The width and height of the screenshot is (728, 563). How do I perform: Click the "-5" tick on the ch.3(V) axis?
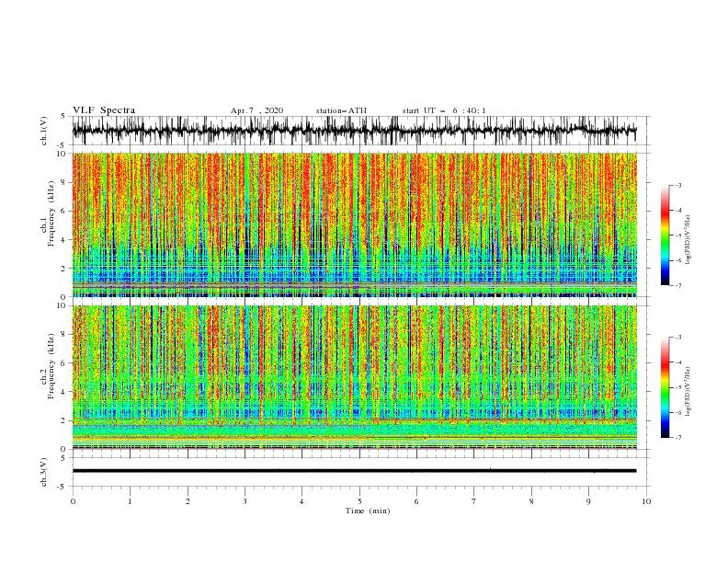(x=62, y=487)
